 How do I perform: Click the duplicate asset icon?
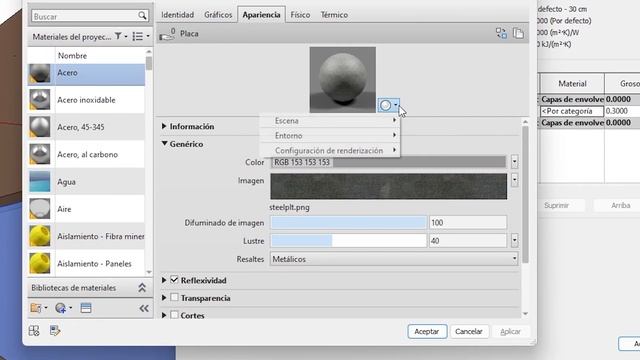[x=518, y=33]
